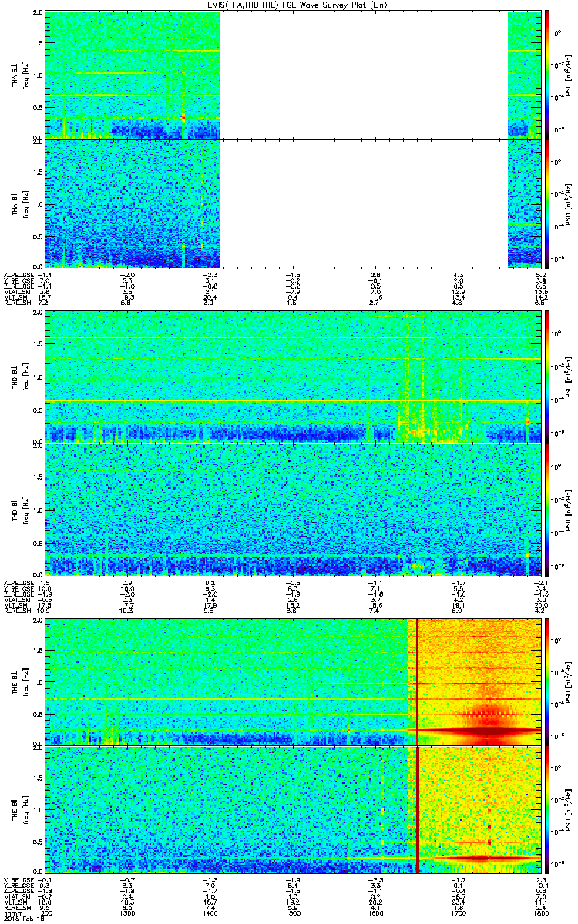Click the R_RE_SM row label under the THD panels

pyautogui.click(x=17, y=610)
